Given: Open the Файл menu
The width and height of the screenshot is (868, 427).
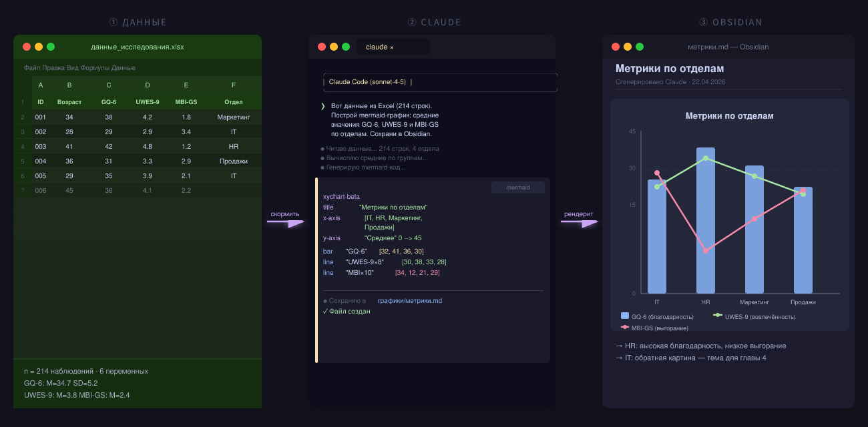Looking at the screenshot, I should 31,67.
